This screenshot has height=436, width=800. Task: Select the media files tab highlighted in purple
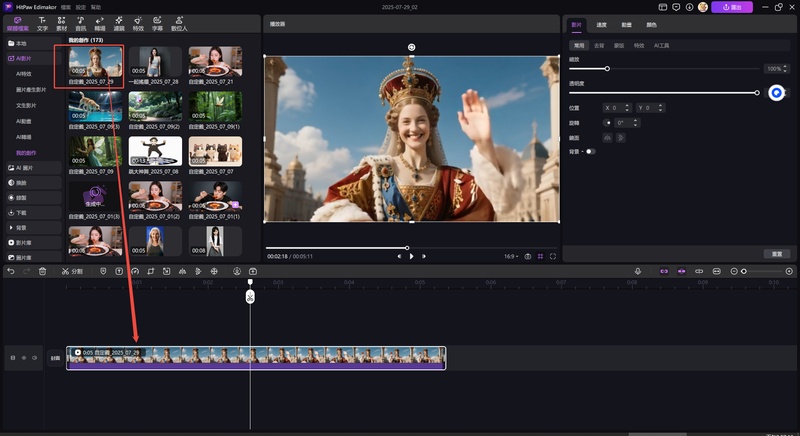point(18,23)
